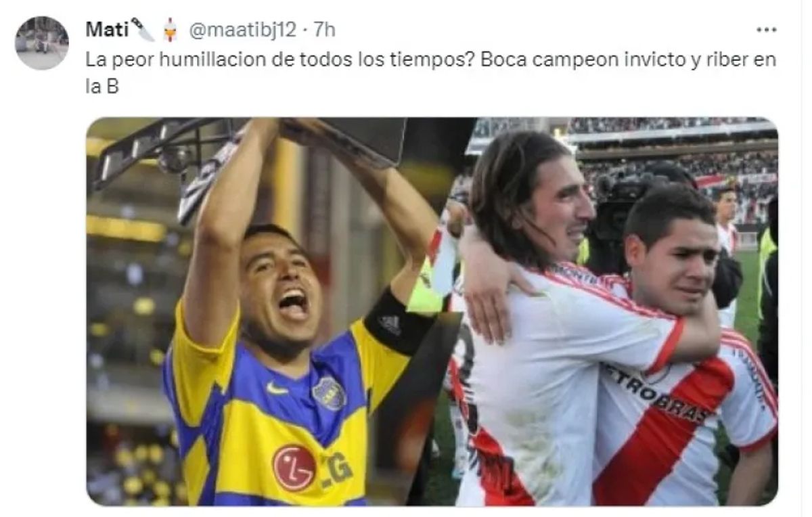Click the knife emoji beside the name Mati
This screenshot has width=812, height=517.
tap(143, 29)
